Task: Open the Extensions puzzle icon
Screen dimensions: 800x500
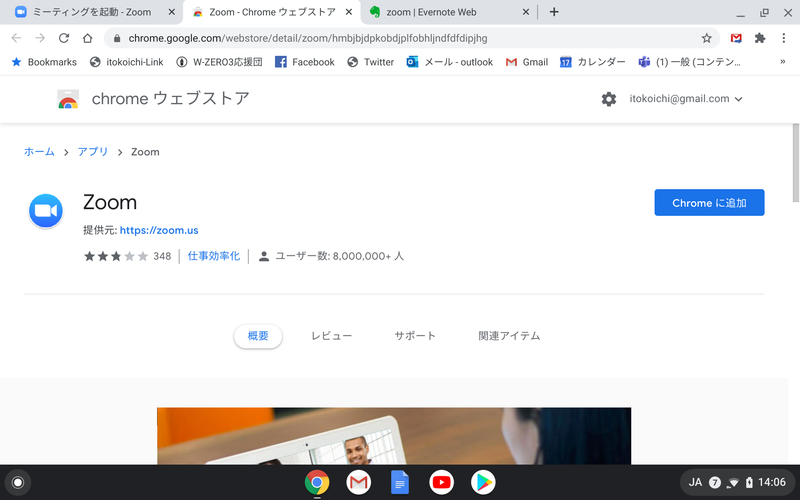Action: point(760,38)
